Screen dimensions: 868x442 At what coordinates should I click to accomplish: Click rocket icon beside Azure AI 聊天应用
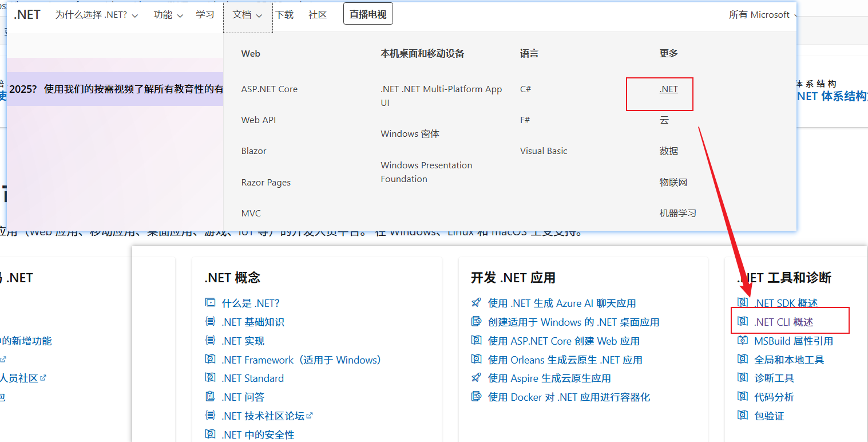476,303
